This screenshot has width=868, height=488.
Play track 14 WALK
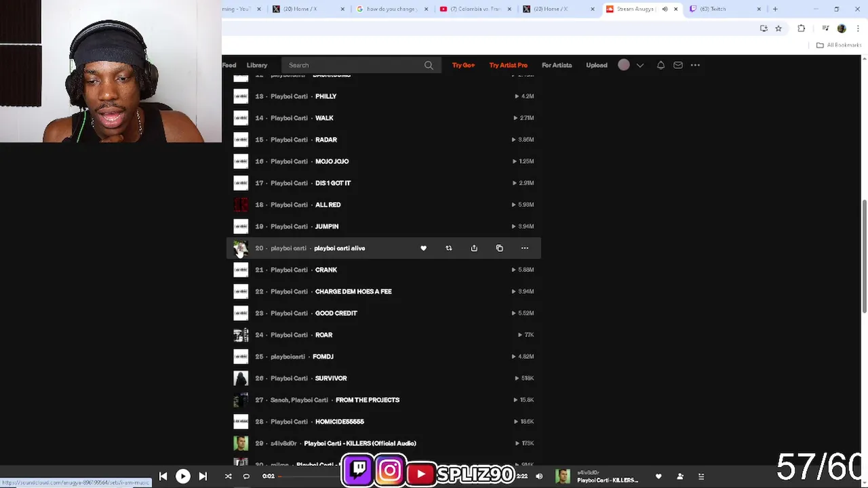click(x=383, y=118)
